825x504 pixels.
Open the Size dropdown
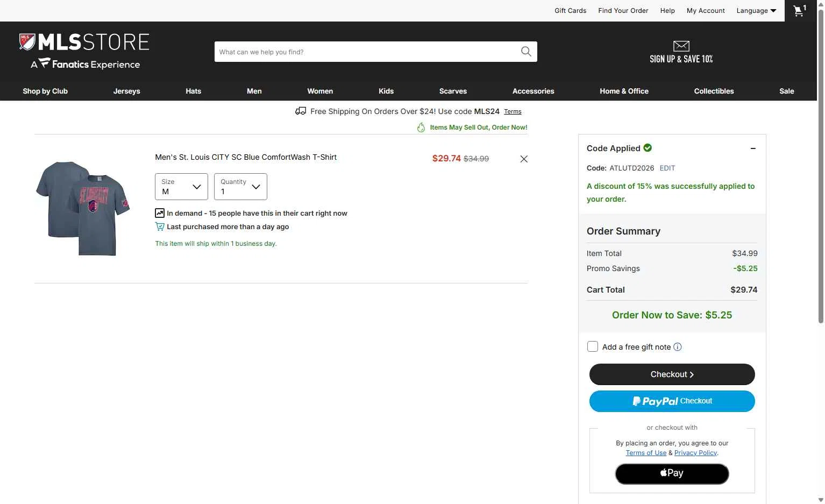tap(181, 187)
